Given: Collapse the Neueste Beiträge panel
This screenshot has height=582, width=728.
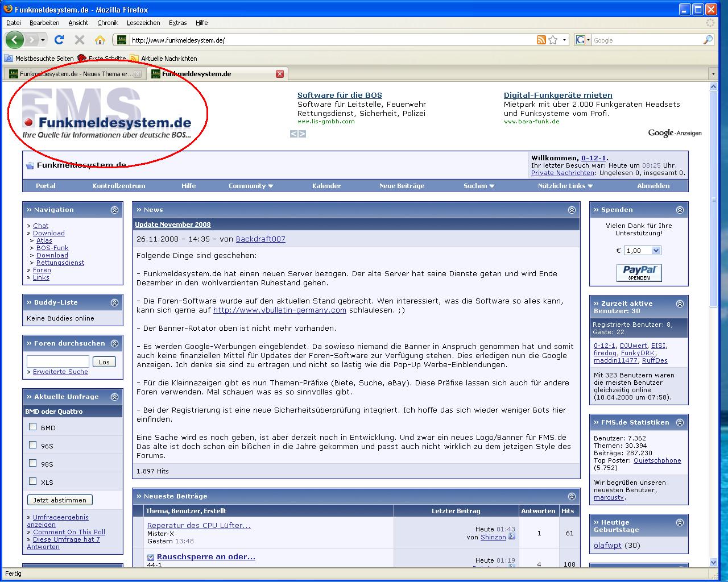Looking at the screenshot, I should [572, 496].
